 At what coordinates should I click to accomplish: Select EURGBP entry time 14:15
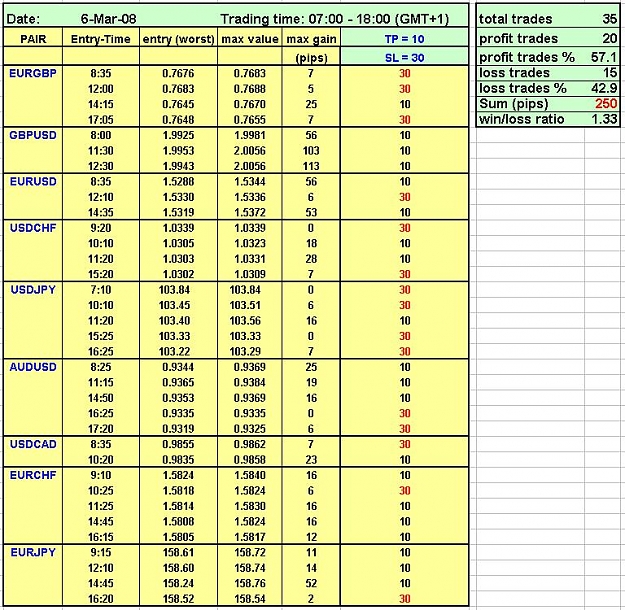100,104
